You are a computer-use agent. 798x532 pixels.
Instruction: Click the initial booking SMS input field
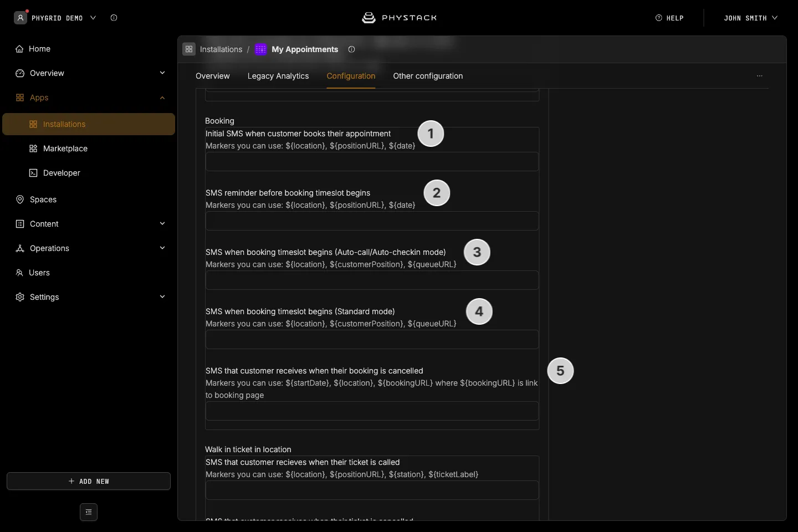pyautogui.click(x=372, y=162)
